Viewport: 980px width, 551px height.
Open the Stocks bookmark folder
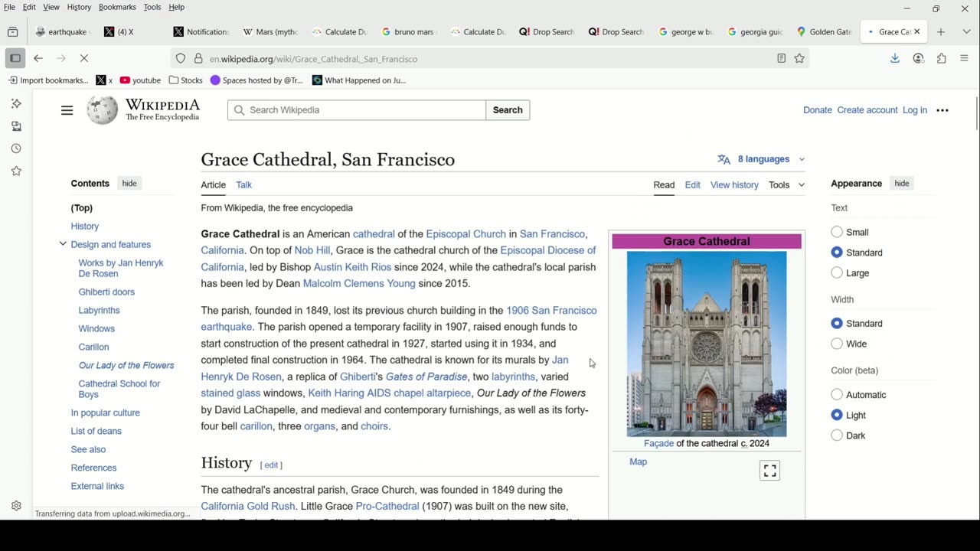point(186,80)
